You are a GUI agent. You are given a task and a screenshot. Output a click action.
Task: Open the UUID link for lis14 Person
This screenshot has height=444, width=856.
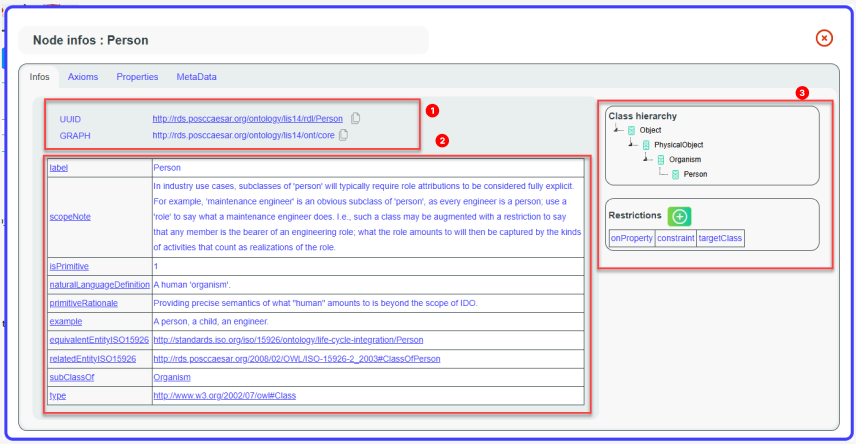pos(247,119)
